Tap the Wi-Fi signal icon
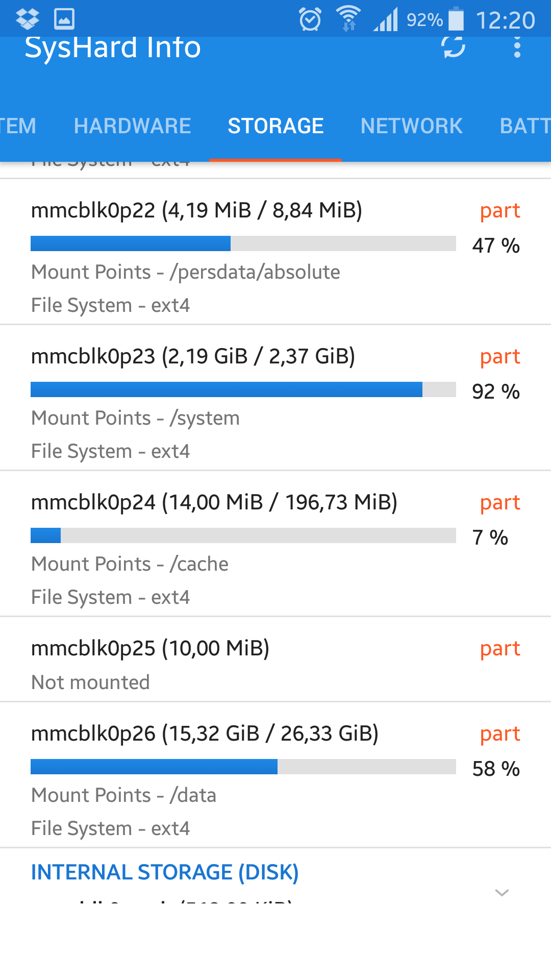This screenshot has height=980, width=551. click(348, 19)
